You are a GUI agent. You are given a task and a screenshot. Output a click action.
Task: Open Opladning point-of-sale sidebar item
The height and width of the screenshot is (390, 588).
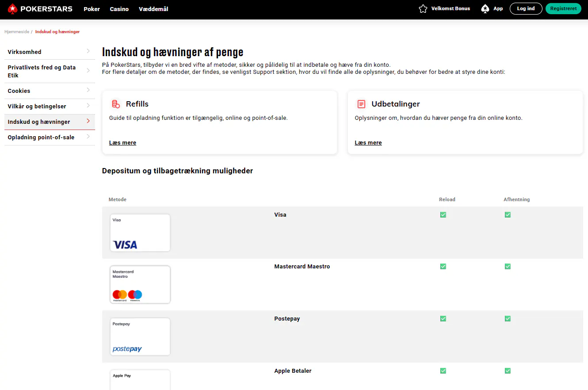(50, 137)
